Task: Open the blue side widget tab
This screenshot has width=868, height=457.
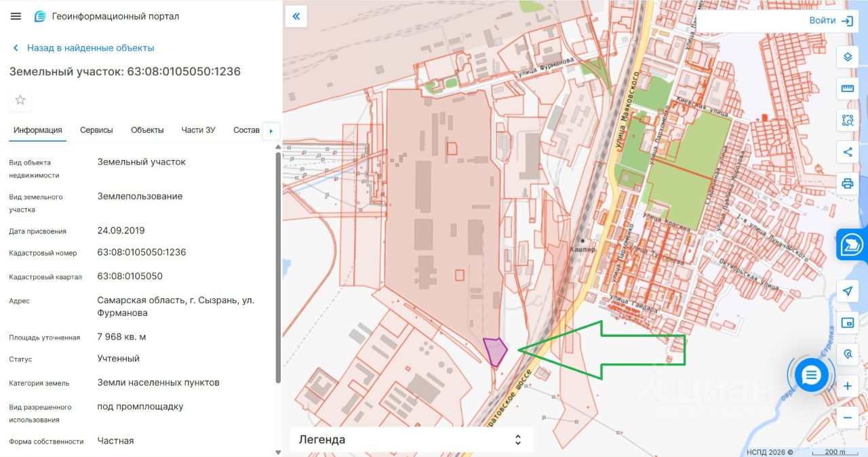Action: (x=852, y=245)
